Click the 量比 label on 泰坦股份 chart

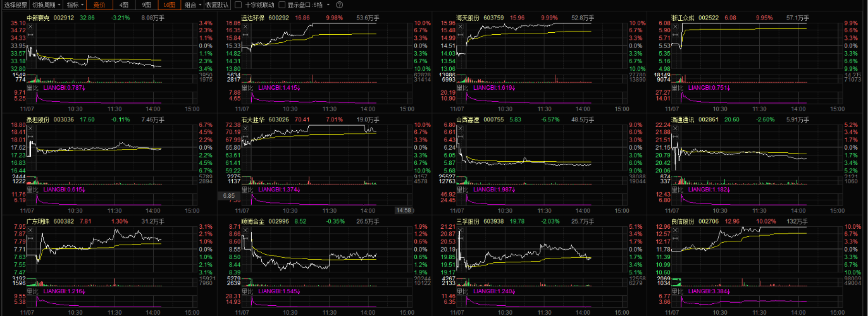coord(32,190)
